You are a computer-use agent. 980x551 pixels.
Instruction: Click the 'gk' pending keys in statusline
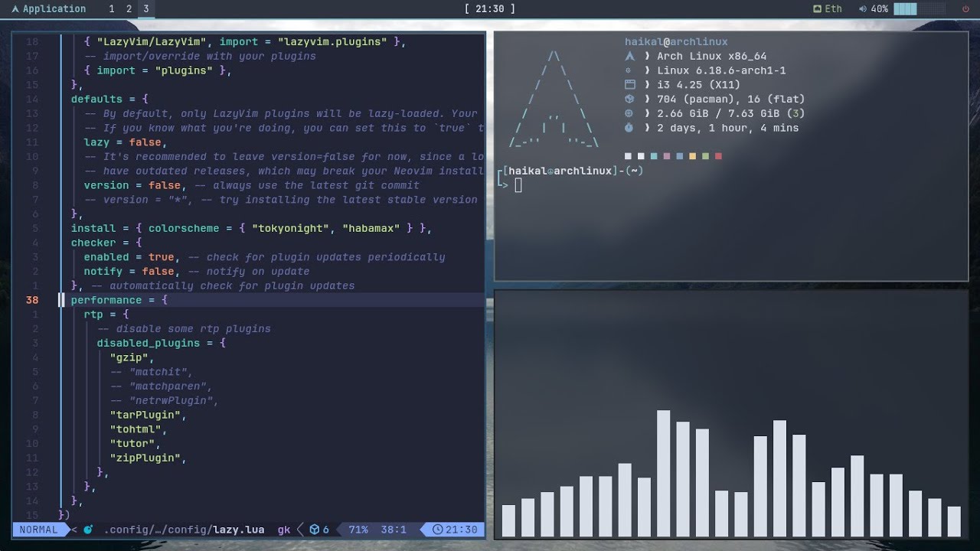(x=284, y=530)
